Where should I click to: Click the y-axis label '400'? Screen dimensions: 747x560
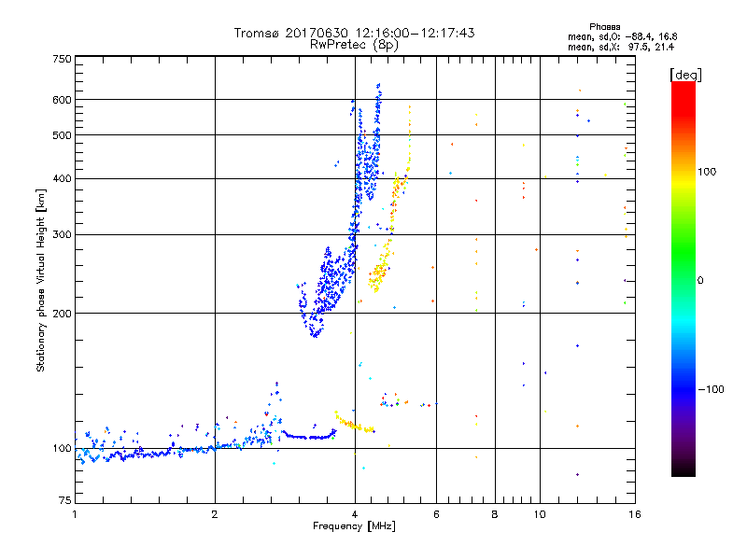(x=62, y=179)
